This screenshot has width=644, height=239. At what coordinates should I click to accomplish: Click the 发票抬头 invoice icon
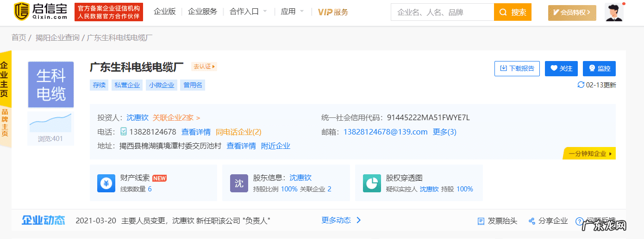click(x=481, y=221)
